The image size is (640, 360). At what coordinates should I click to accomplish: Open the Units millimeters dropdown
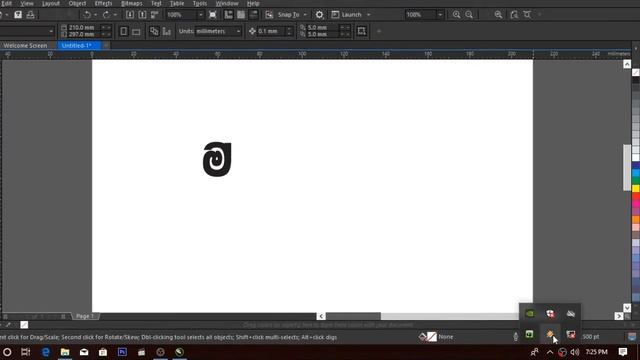click(x=218, y=31)
